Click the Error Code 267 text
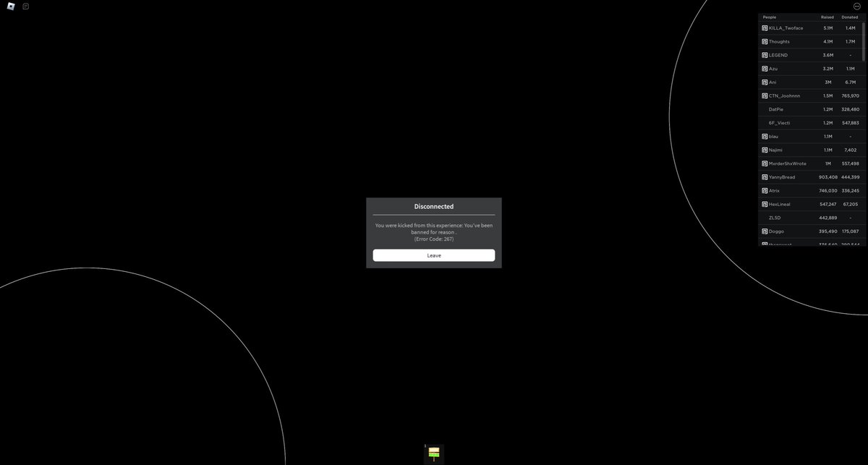Image resolution: width=868 pixels, height=465 pixels. (434, 239)
